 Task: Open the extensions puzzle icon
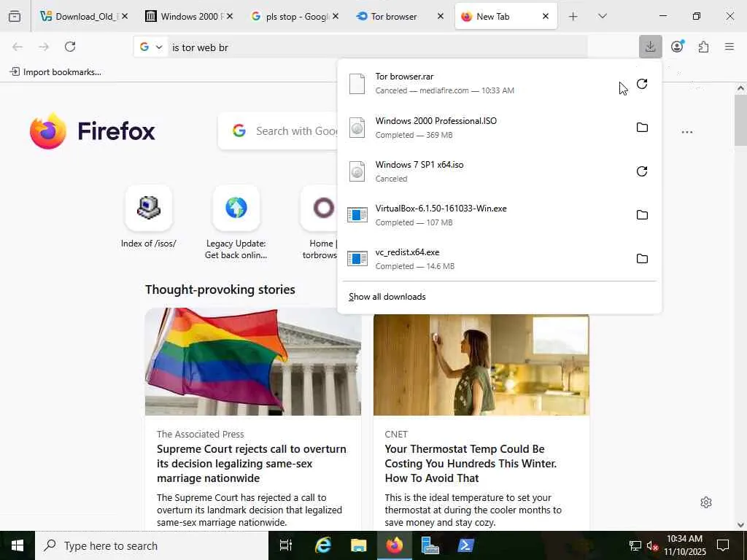pyautogui.click(x=703, y=47)
